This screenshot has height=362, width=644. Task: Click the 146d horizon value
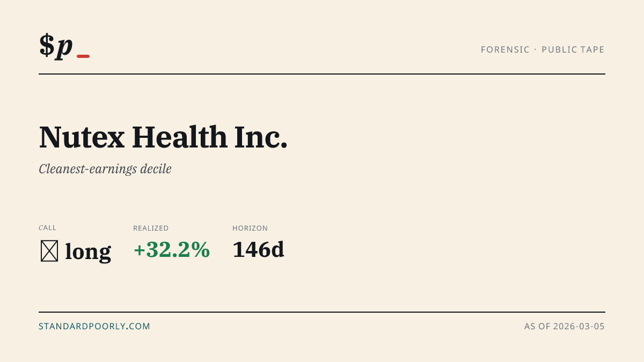pos(258,250)
